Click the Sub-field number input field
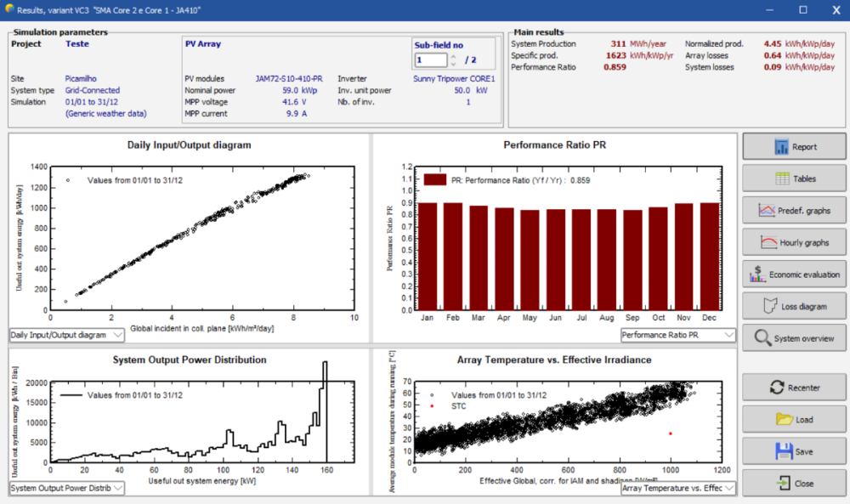Screen dimensions: 850x504 [x=430, y=60]
